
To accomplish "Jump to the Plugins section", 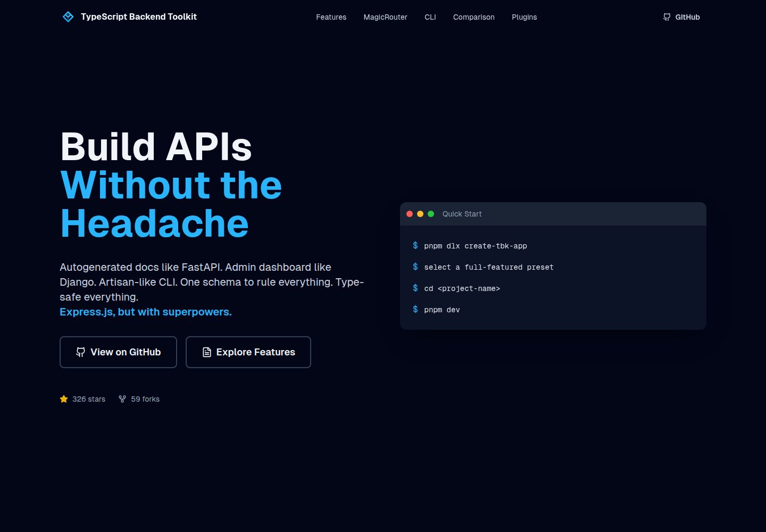I will pos(524,17).
